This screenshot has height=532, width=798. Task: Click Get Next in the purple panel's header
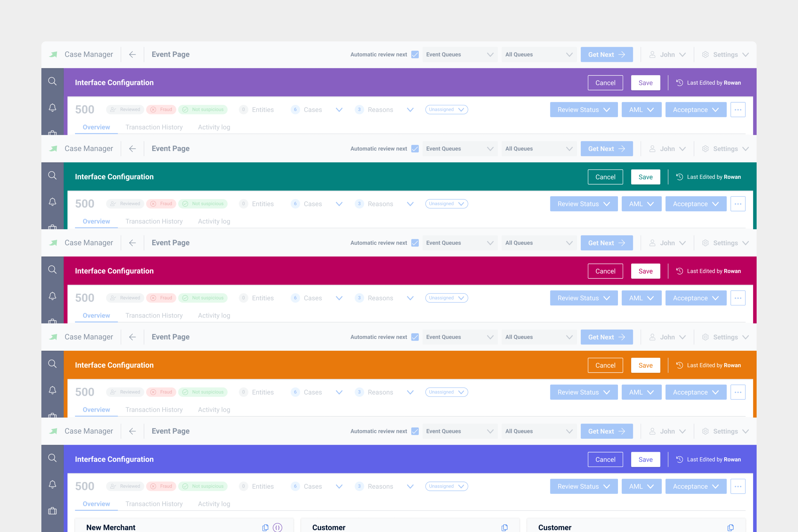pyautogui.click(x=607, y=54)
